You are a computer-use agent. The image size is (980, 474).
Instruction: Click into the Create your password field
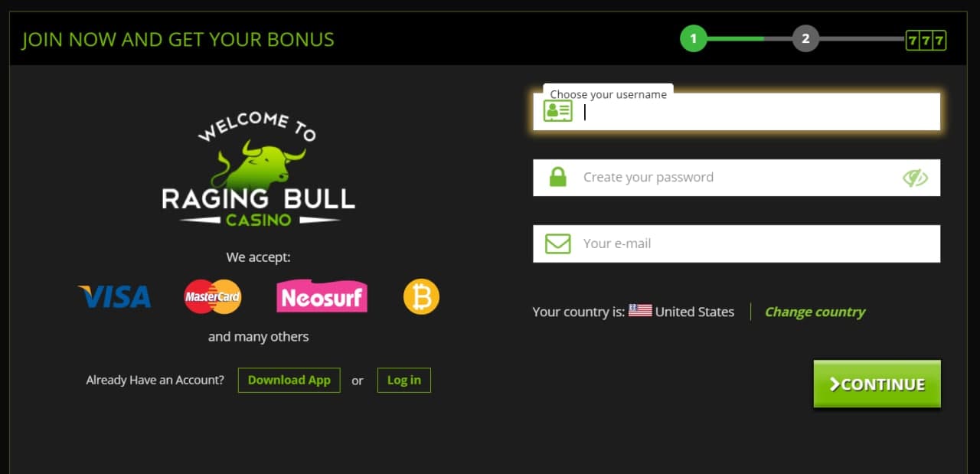pos(737,178)
